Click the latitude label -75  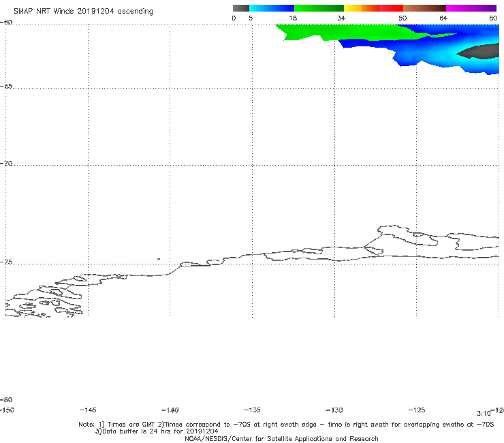6,262
